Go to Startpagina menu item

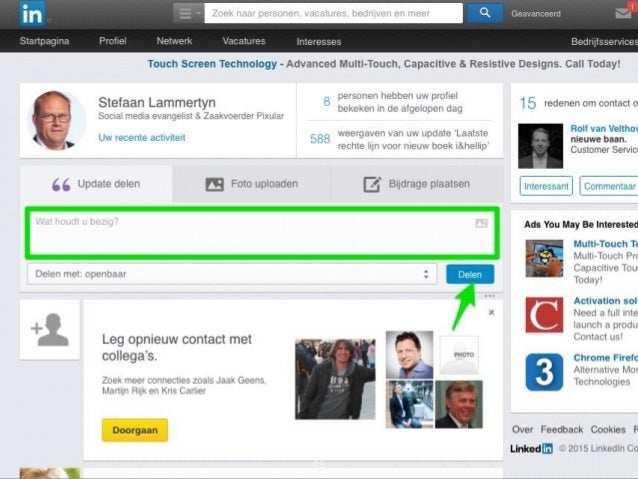(x=44, y=41)
